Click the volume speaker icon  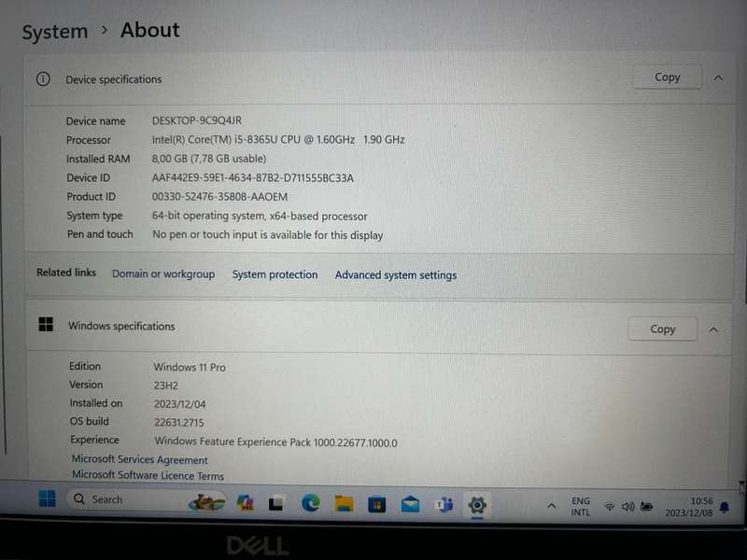point(627,507)
